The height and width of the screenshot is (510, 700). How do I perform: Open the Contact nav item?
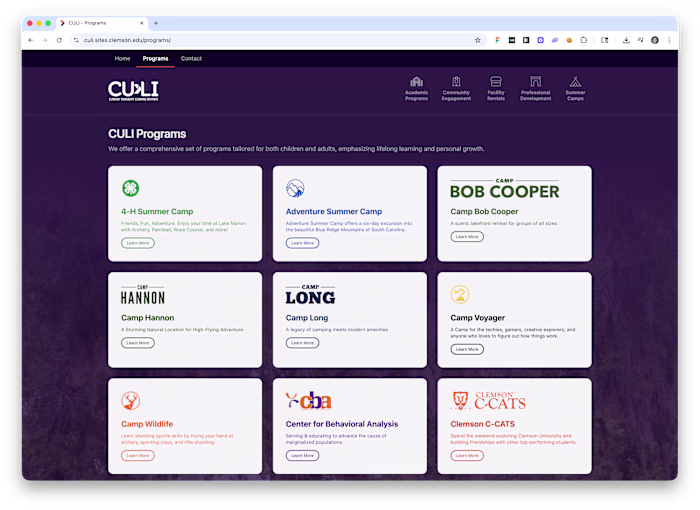tap(191, 59)
